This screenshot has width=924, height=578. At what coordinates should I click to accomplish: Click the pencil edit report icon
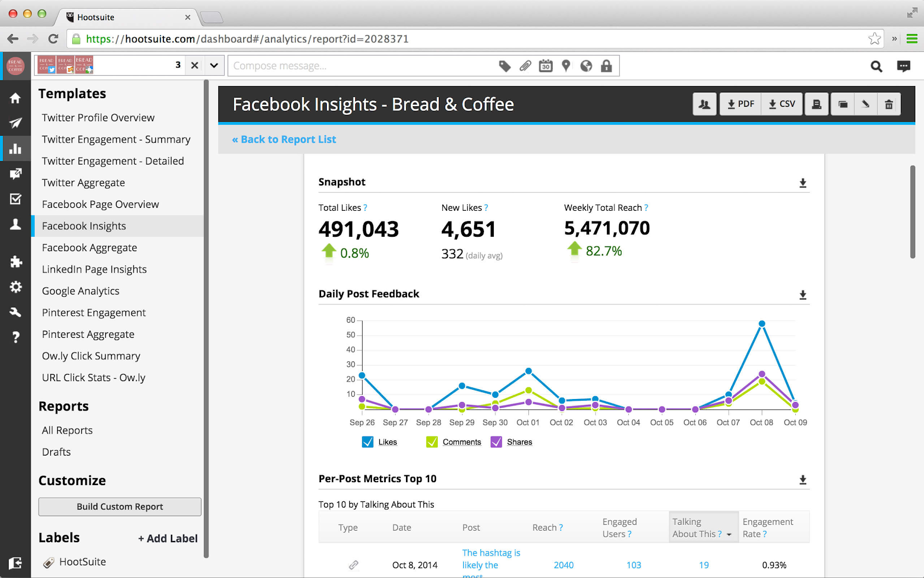[x=865, y=105]
